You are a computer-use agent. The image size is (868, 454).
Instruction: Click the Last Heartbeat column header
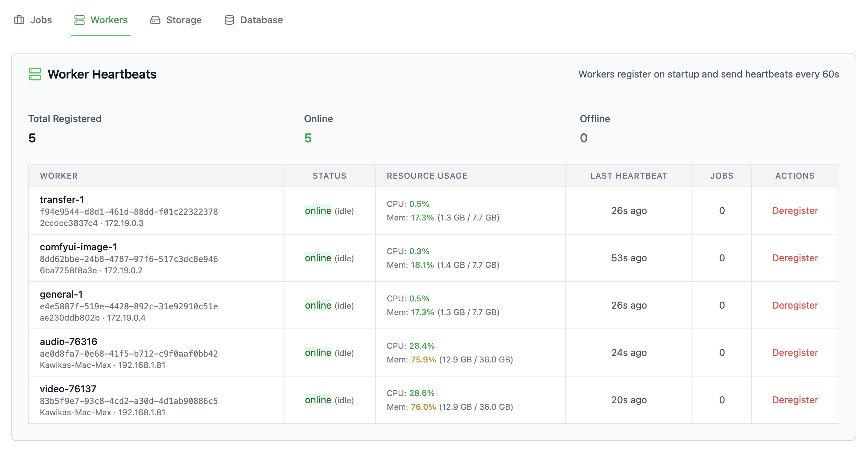[628, 176]
